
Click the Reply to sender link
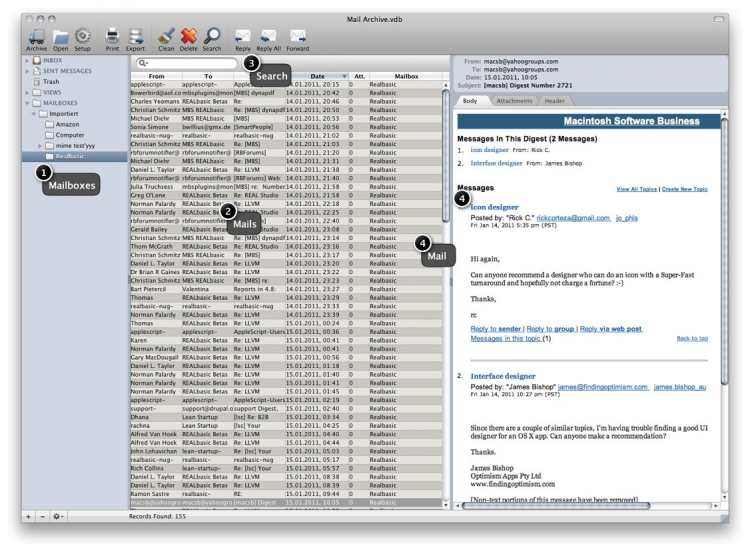496,328
